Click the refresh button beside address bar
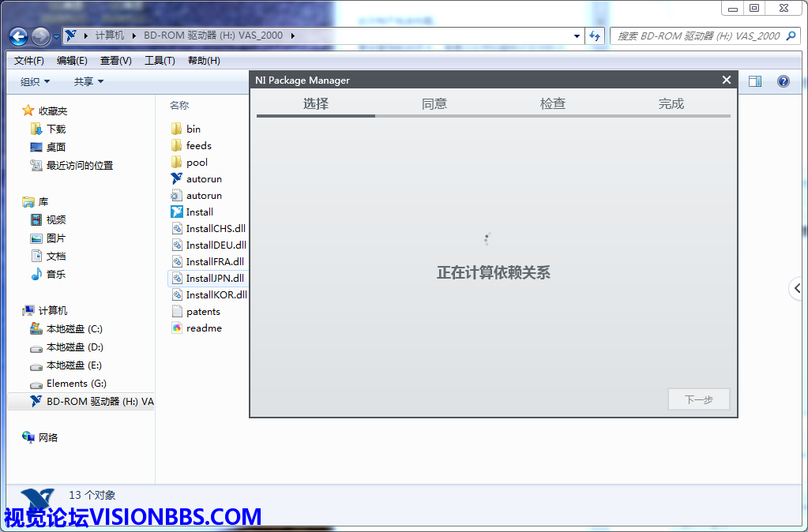The height and width of the screenshot is (532, 808). [595, 36]
